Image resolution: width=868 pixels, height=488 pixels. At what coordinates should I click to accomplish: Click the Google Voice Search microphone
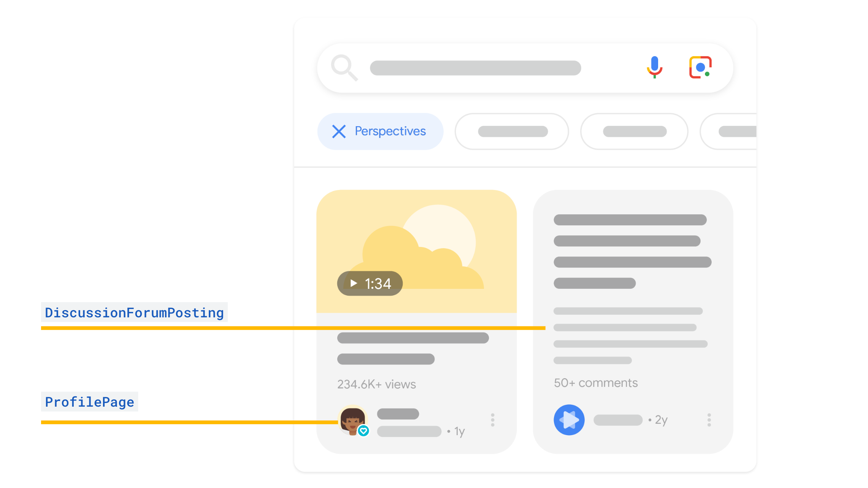tap(655, 67)
